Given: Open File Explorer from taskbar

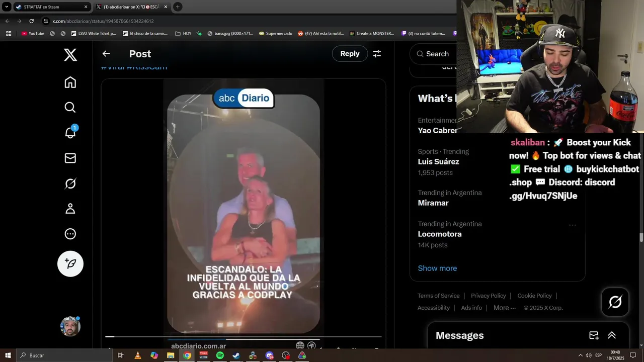Looking at the screenshot, I should [171, 355].
